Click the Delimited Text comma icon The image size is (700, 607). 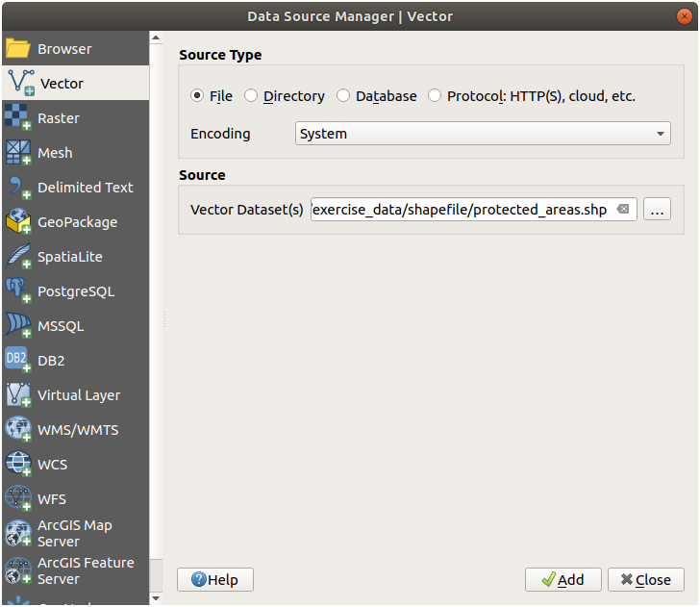pos(18,188)
